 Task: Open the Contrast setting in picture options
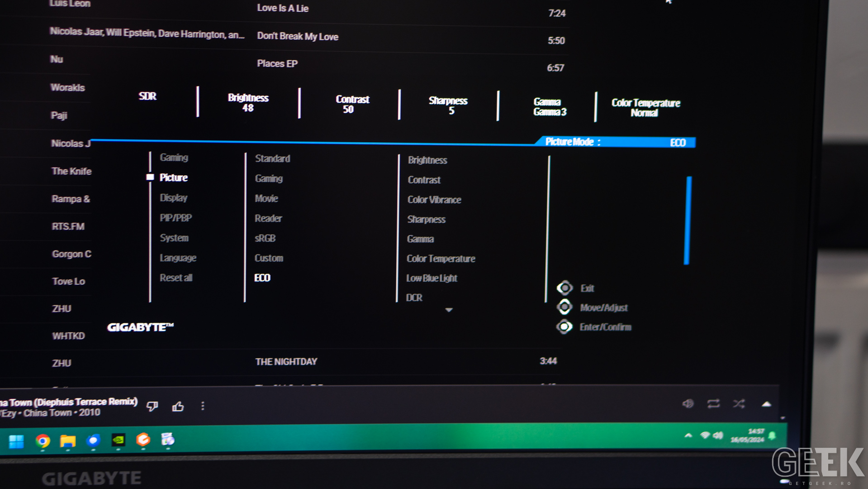tap(424, 180)
